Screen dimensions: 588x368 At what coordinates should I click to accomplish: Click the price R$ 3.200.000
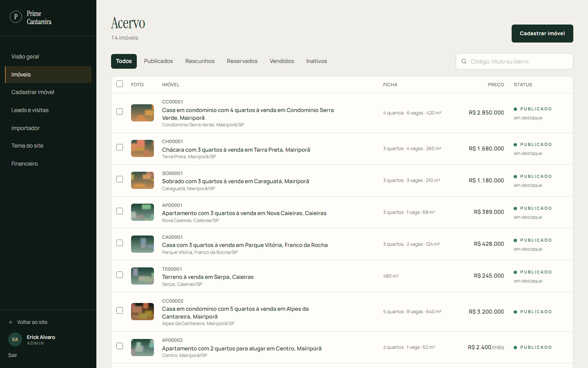486,312
